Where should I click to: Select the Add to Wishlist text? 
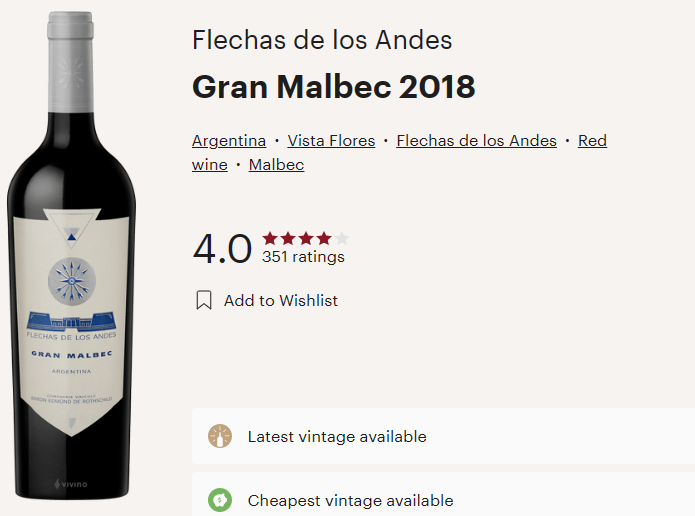[x=281, y=300]
